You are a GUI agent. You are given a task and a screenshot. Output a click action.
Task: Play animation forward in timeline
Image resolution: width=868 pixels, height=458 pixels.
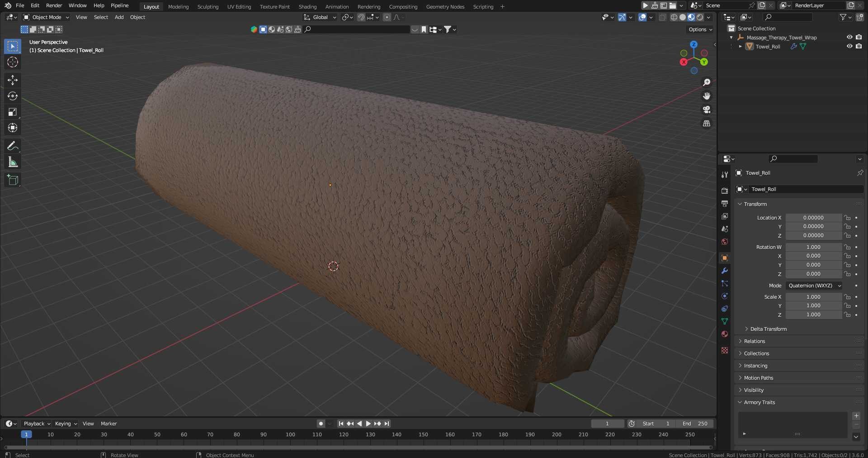[x=368, y=424]
